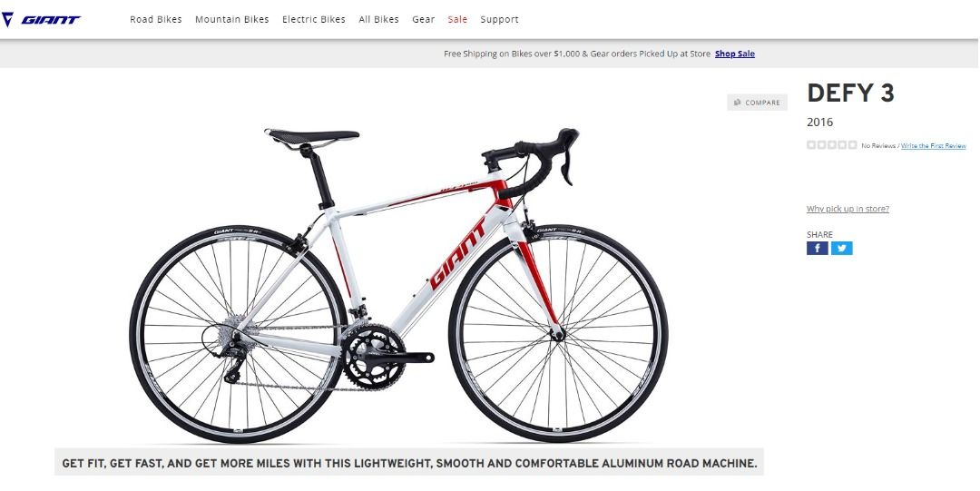Open the Gear menu
The height and width of the screenshot is (491, 980).
(x=423, y=19)
